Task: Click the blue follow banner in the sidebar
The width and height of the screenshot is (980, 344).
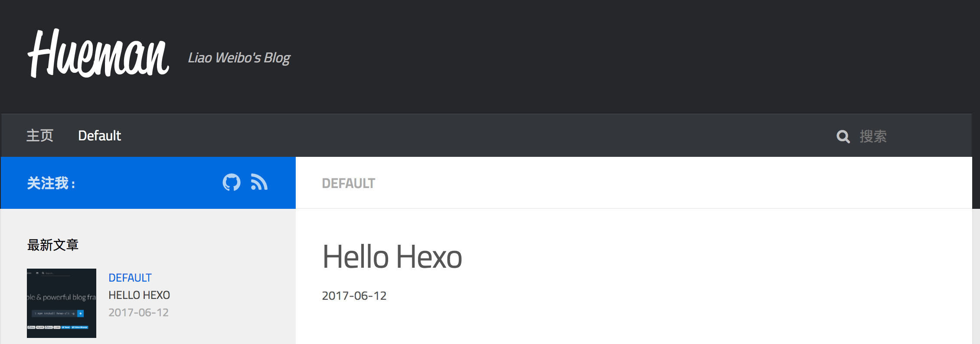Action: 147,182
